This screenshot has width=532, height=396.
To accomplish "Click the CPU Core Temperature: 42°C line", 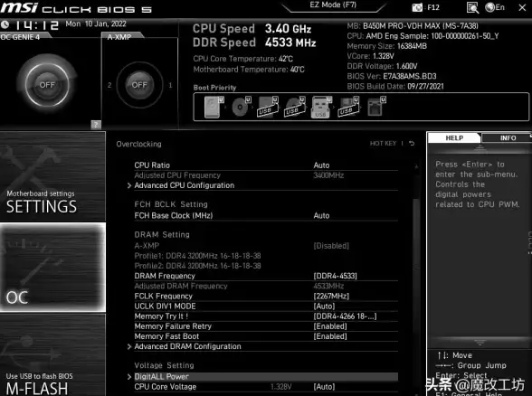I will pos(242,59).
